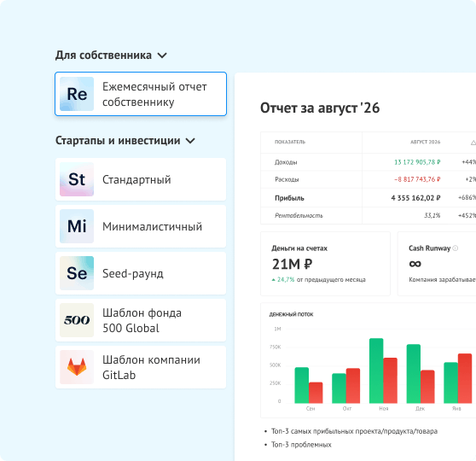Click the green bar for Сен

pyautogui.click(x=302, y=385)
